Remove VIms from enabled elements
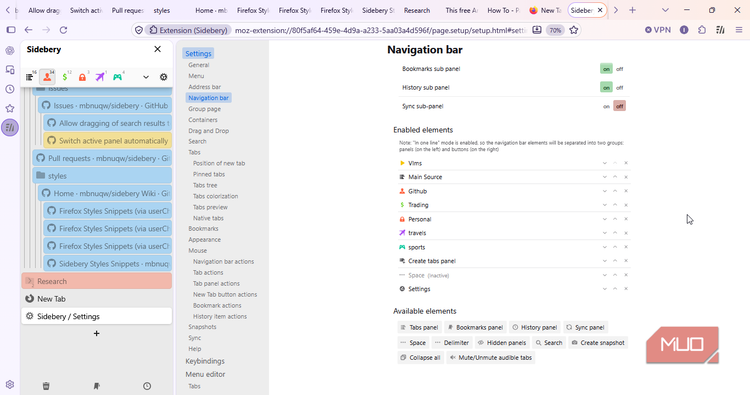 point(626,163)
